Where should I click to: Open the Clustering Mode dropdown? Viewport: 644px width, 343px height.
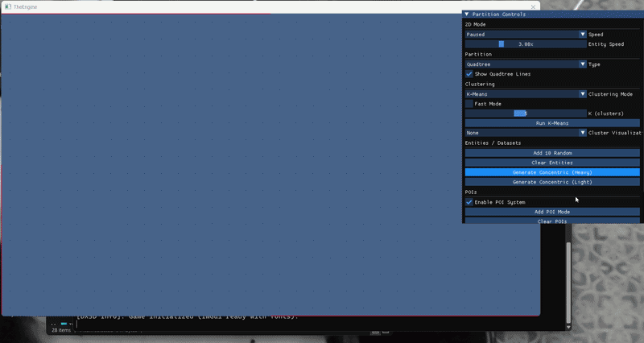pyautogui.click(x=525, y=94)
